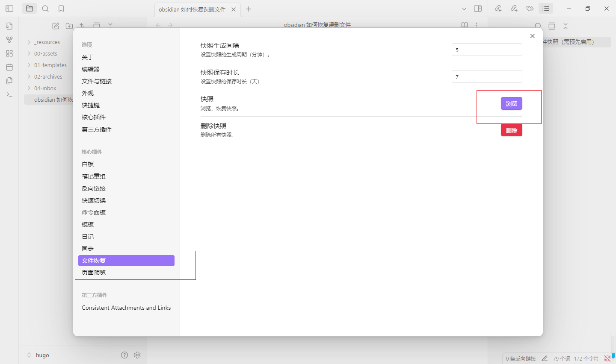Open outgoing links panel icon
The width and height of the screenshot is (616, 364).
(514, 9)
